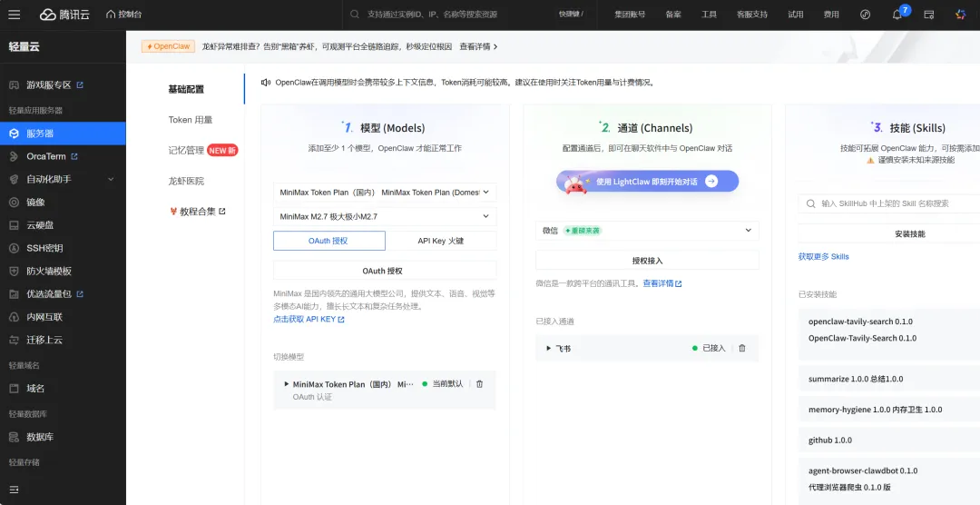
Task: Open the MiniMax M2.7 model dropdown
Action: tap(385, 216)
